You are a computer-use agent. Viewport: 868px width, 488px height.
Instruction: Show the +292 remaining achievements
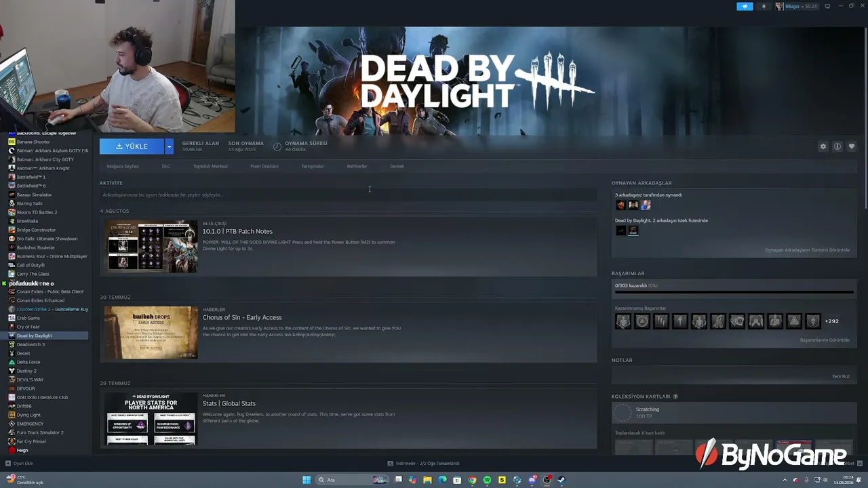[831, 321]
